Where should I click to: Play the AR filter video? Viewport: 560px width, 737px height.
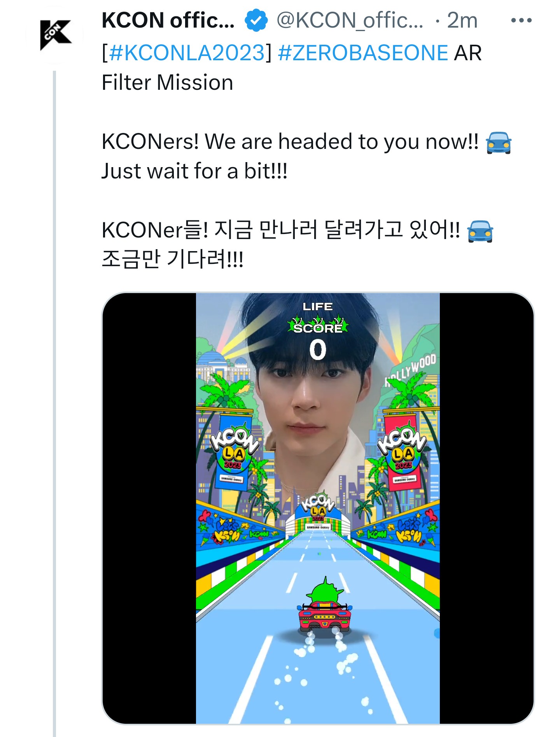click(318, 508)
